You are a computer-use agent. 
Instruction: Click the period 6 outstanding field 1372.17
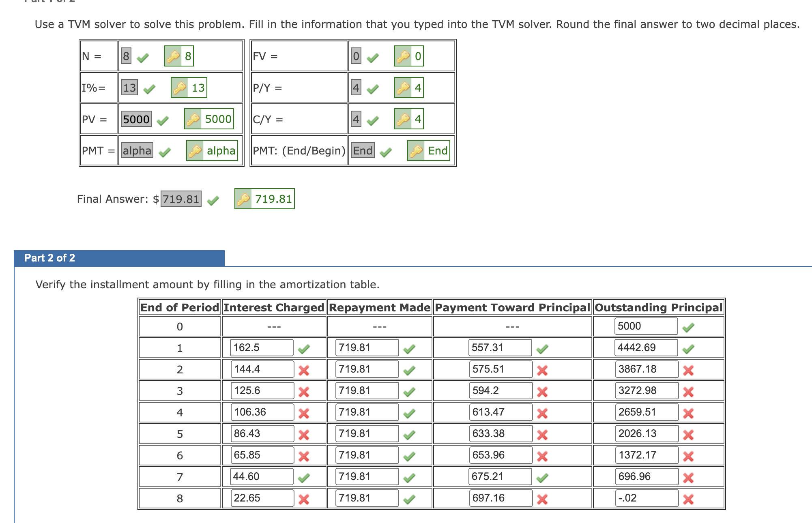click(647, 455)
